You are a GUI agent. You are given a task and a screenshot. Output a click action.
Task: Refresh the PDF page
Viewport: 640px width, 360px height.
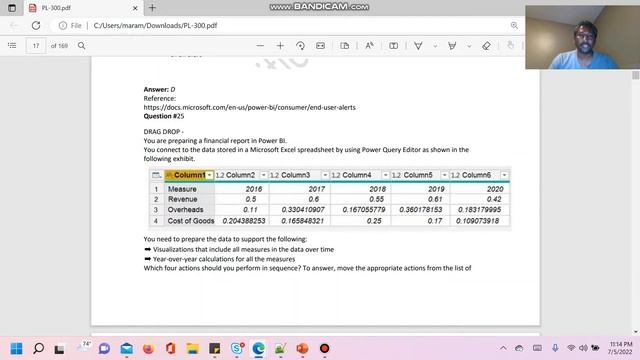[36, 25]
